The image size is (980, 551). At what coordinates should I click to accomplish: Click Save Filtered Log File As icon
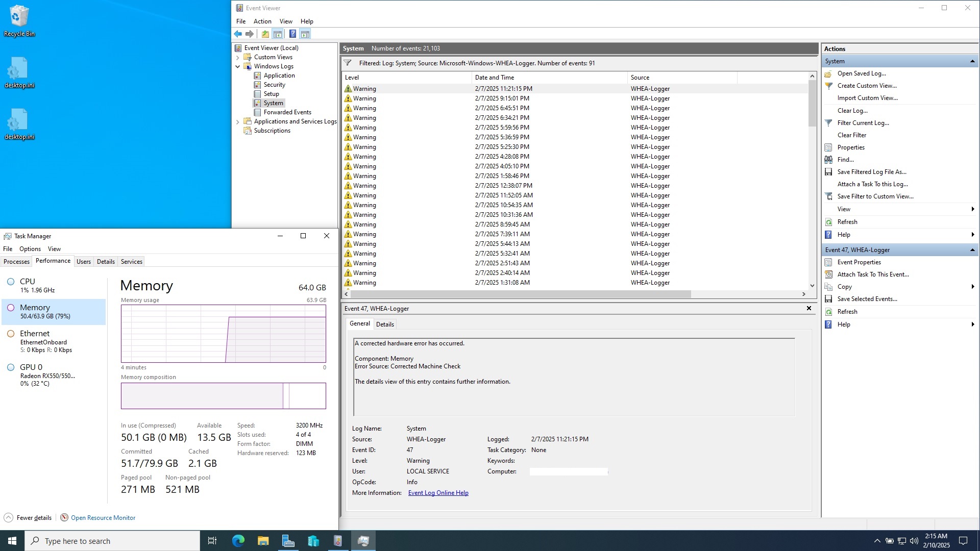click(x=828, y=172)
